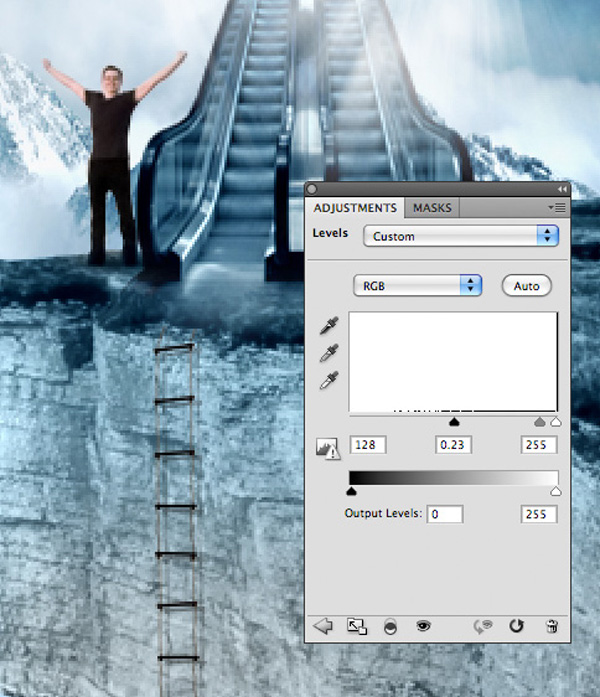Screen dimensions: 600x697
Task: Click the output white slider handle
Action: coord(556,491)
